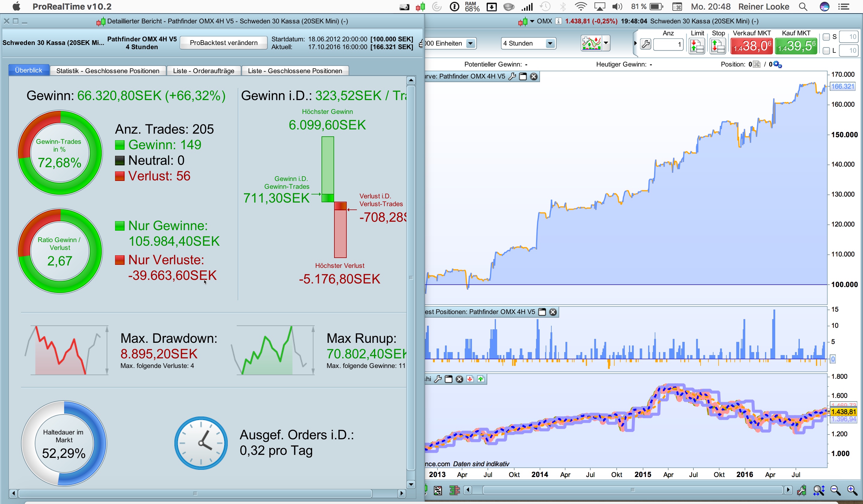Click the Haltedauer im Markt gauge
Viewport: 863px width, 504px height.
tap(64, 443)
